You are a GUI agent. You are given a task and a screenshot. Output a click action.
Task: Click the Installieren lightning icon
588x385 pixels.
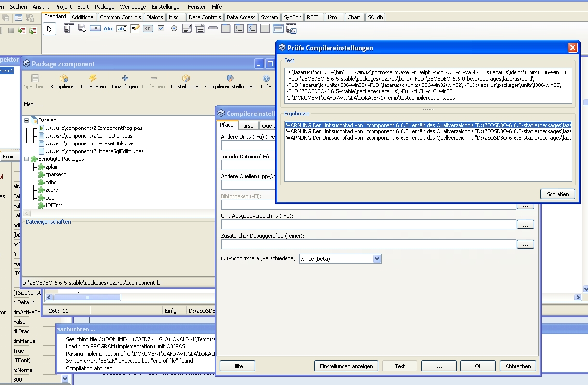coord(93,78)
